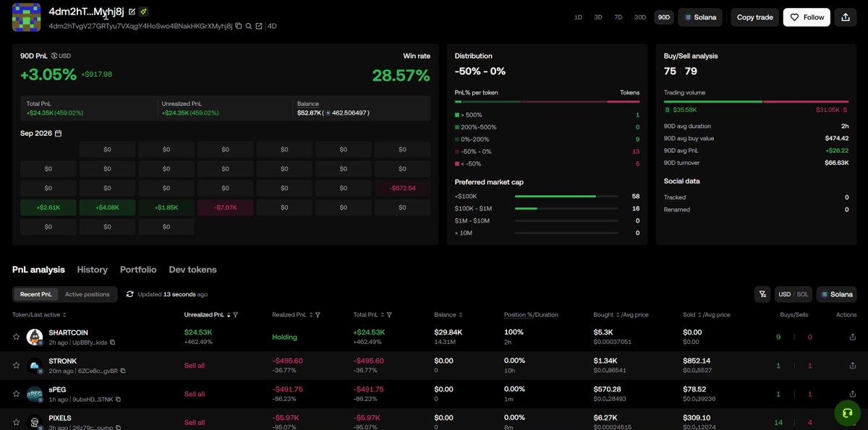This screenshot has height=430, width=868.
Task: Click the Copy trade button
Action: 754,17
